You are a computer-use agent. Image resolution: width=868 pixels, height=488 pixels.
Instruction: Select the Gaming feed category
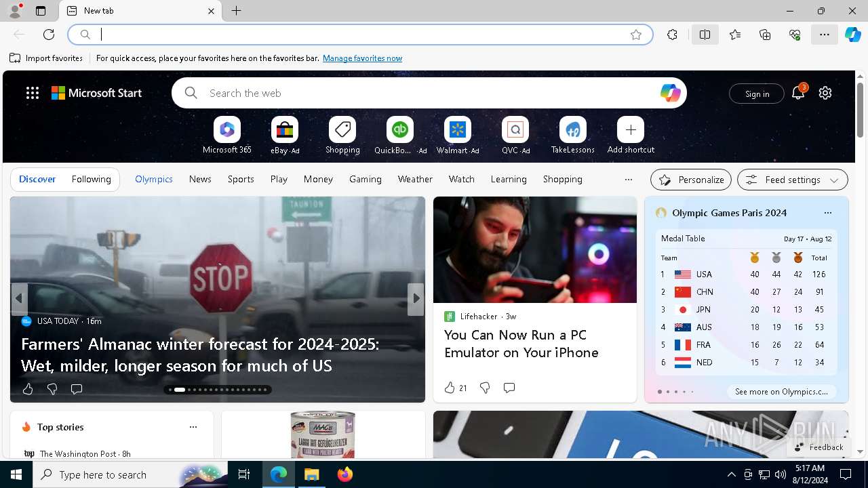366,179
